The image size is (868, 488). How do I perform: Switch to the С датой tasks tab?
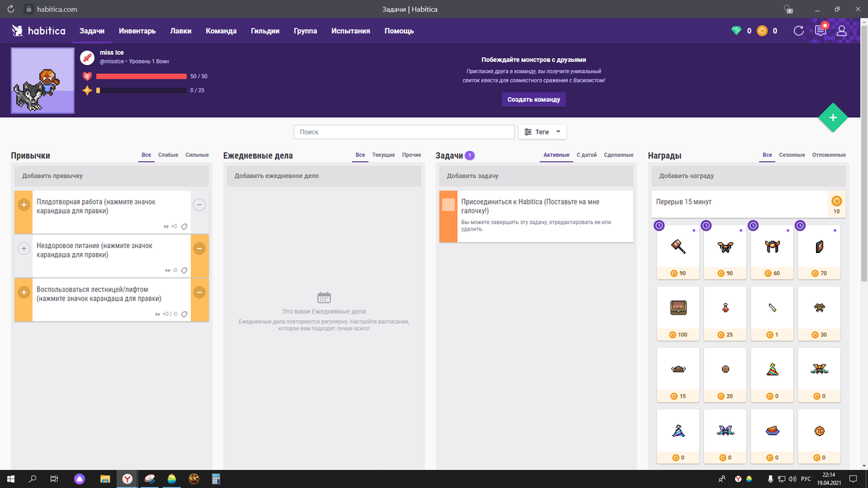point(587,155)
